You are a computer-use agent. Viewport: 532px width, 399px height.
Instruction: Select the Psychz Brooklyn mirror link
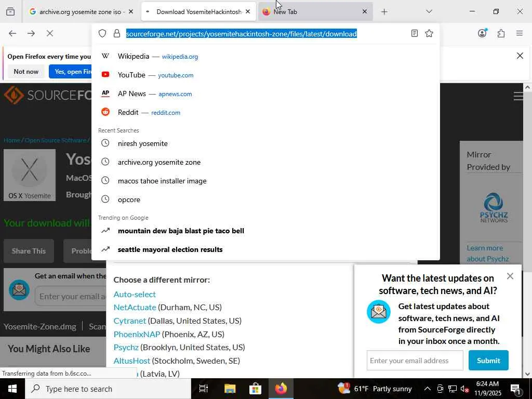click(126, 348)
